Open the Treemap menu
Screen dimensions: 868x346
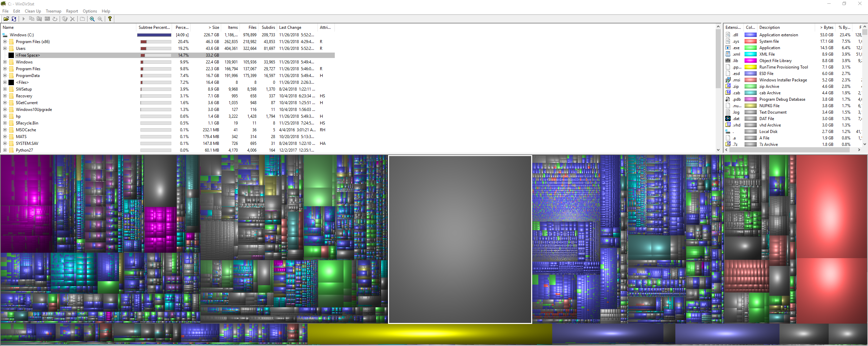[x=53, y=11]
